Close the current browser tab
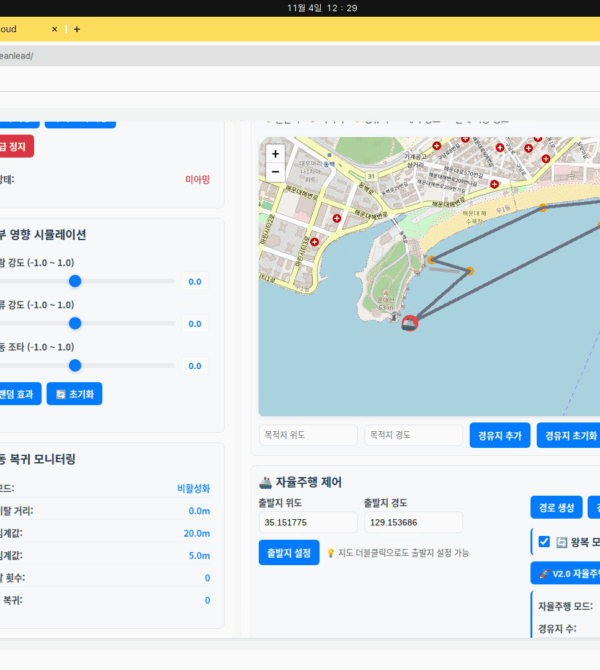This screenshot has height=670, width=600. point(55,29)
